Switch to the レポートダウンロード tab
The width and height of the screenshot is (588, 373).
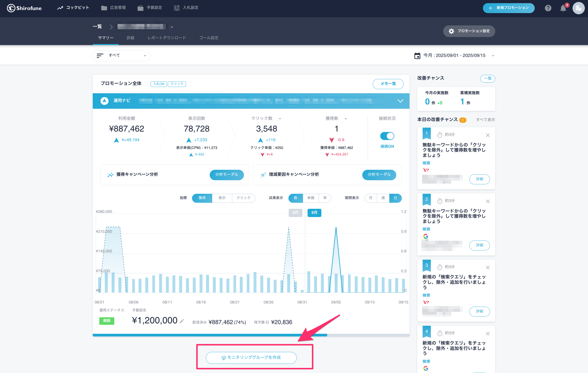click(167, 38)
